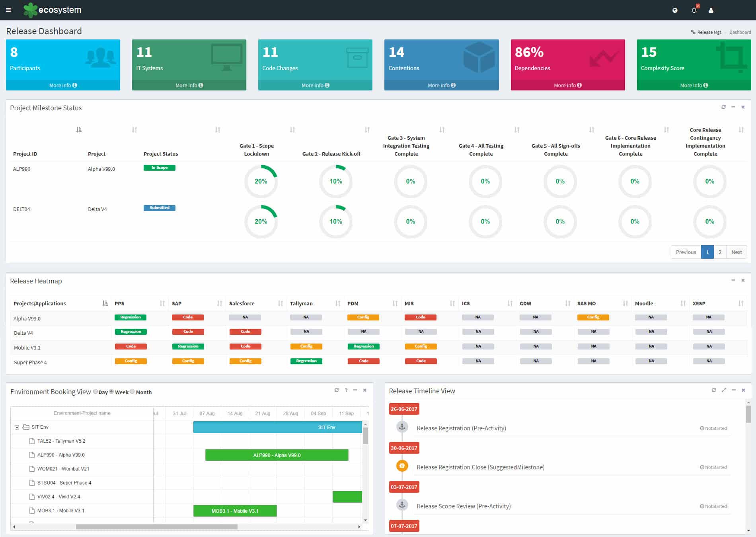Collapse the SIT Env tree node
Image resolution: width=756 pixels, height=537 pixels.
[17, 427]
